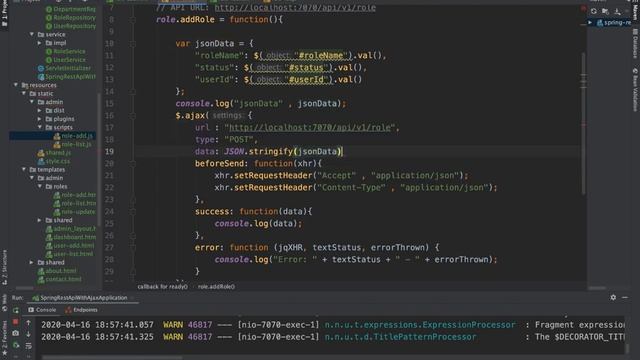Open the Structure tool window side tab
The image size is (640, 360).
[4, 267]
